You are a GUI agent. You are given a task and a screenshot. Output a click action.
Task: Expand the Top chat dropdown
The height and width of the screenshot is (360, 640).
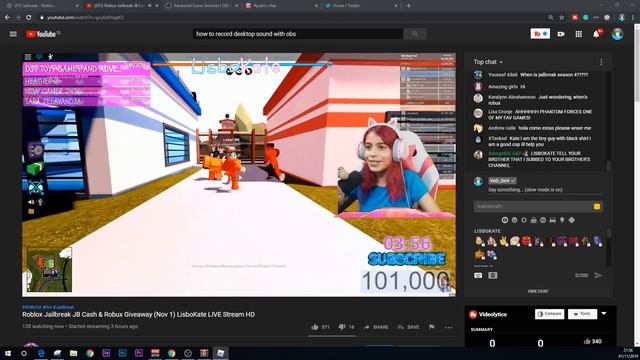[488, 62]
